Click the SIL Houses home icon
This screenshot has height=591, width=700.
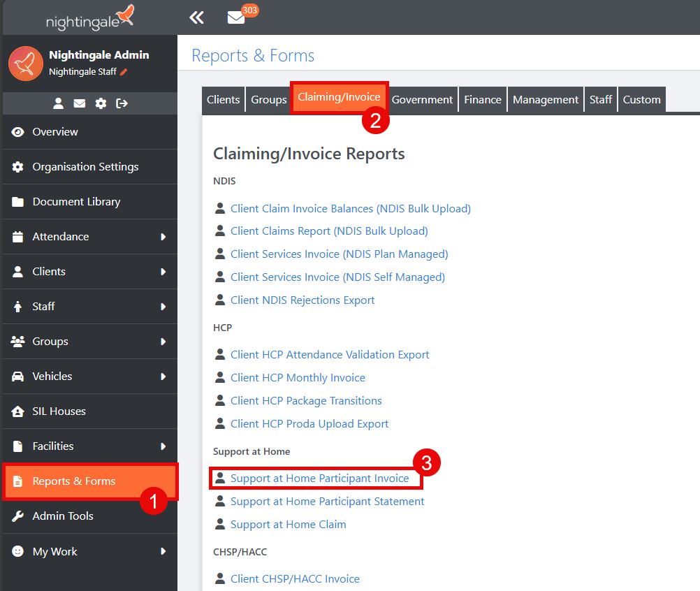tap(17, 411)
